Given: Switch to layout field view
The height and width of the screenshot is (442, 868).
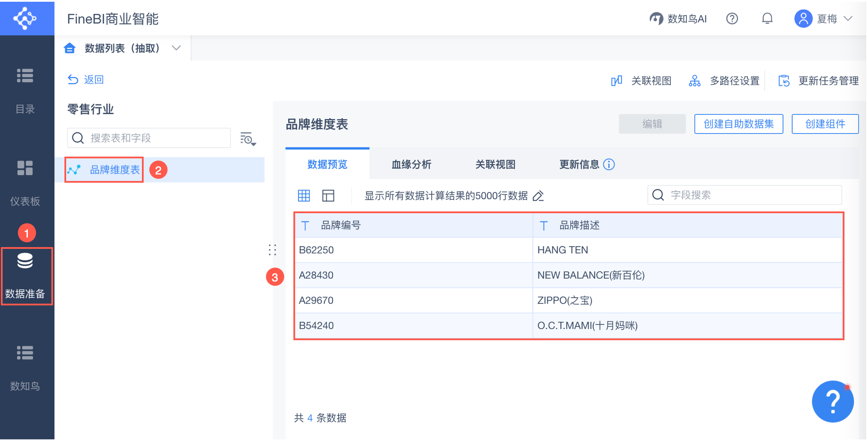Looking at the screenshot, I should pos(328,196).
